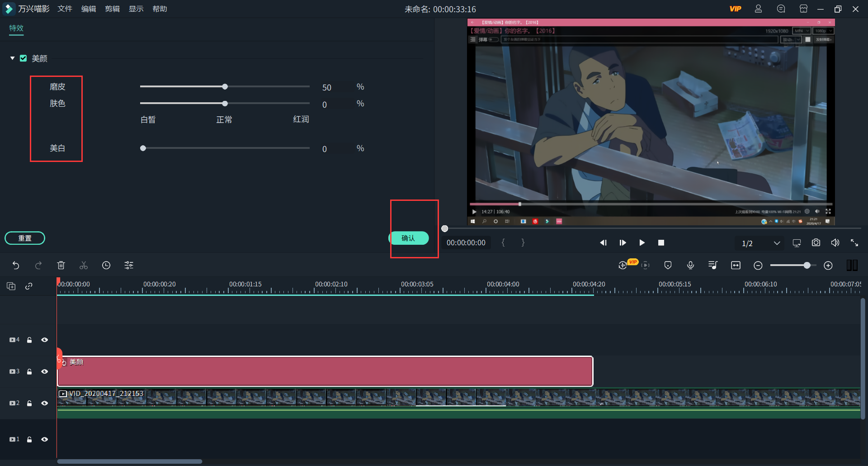Image resolution: width=868 pixels, height=466 pixels.
Task: Click the add track icon
Action: pyautogui.click(x=11, y=286)
